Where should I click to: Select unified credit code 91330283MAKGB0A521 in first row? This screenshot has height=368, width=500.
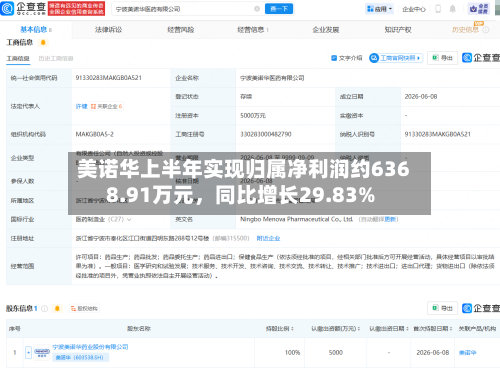tap(109, 78)
